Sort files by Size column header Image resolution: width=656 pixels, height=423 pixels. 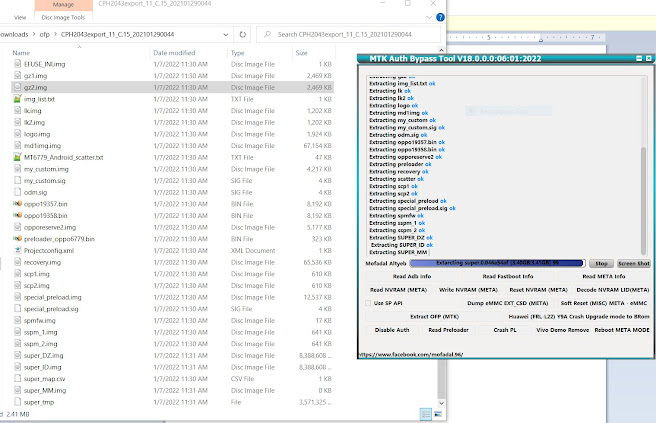301,53
